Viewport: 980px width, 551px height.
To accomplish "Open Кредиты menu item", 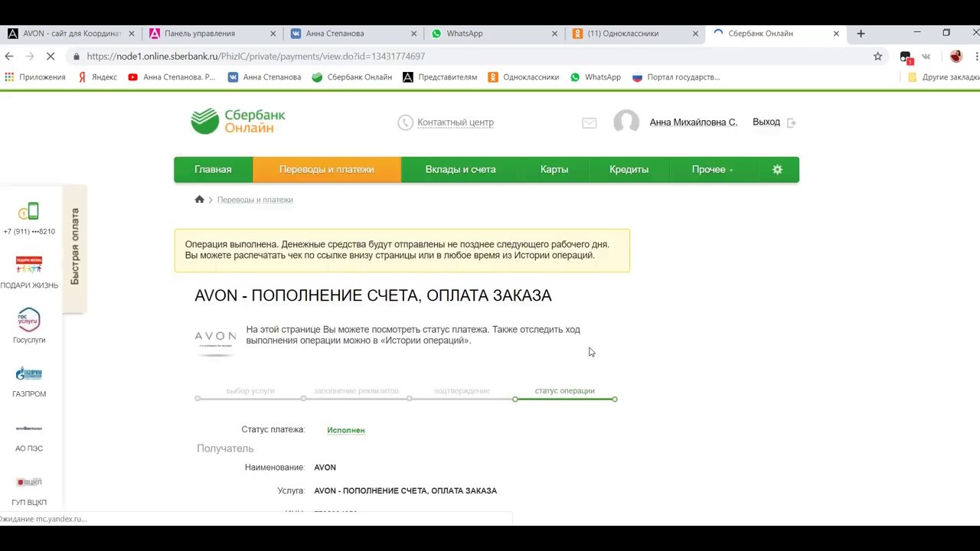I will point(629,170).
